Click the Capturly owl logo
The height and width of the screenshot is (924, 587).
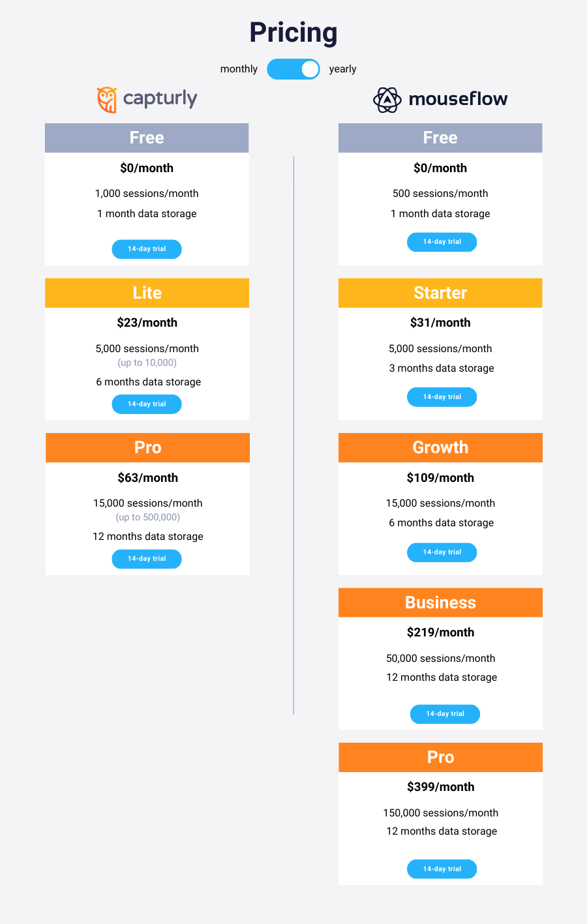pyautogui.click(x=106, y=98)
